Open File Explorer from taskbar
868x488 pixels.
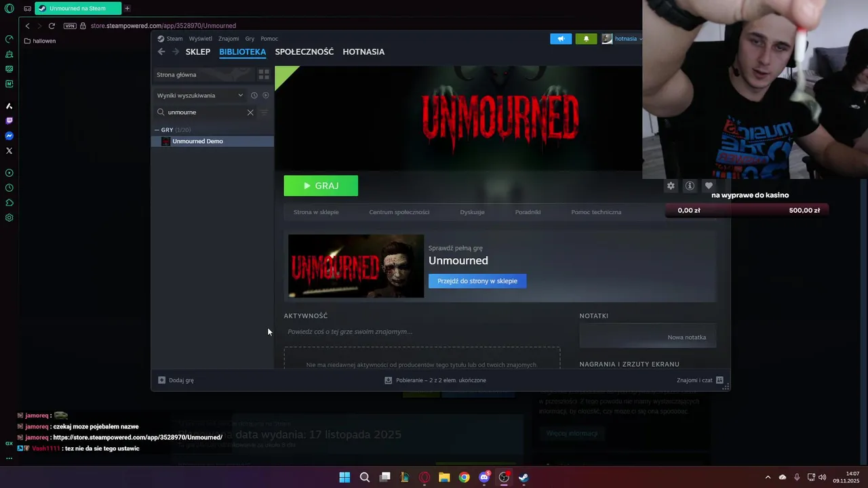(x=444, y=477)
